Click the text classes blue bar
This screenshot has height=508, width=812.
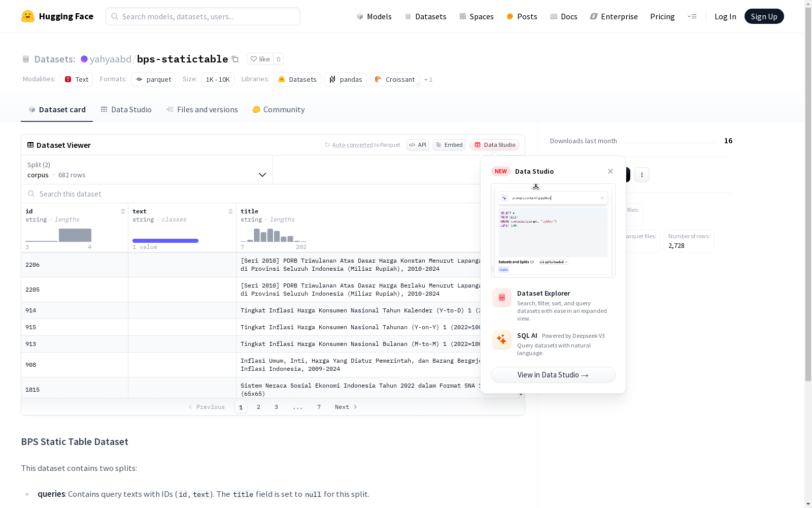point(165,241)
